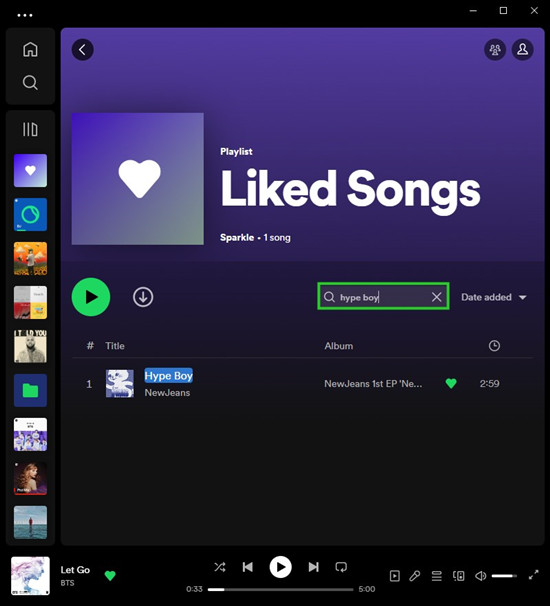Image resolution: width=550 pixels, height=606 pixels.
Task: Sort by the Title column
Action: tap(115, 346)
